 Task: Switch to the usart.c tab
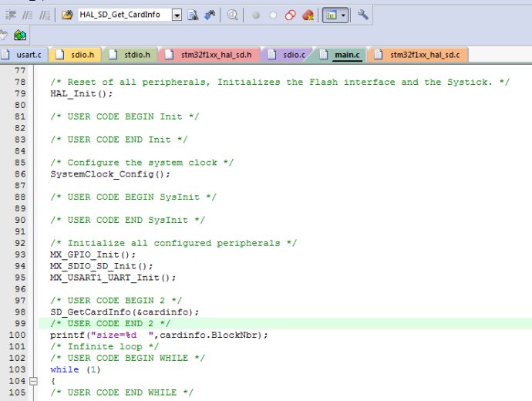pos(24,55)
